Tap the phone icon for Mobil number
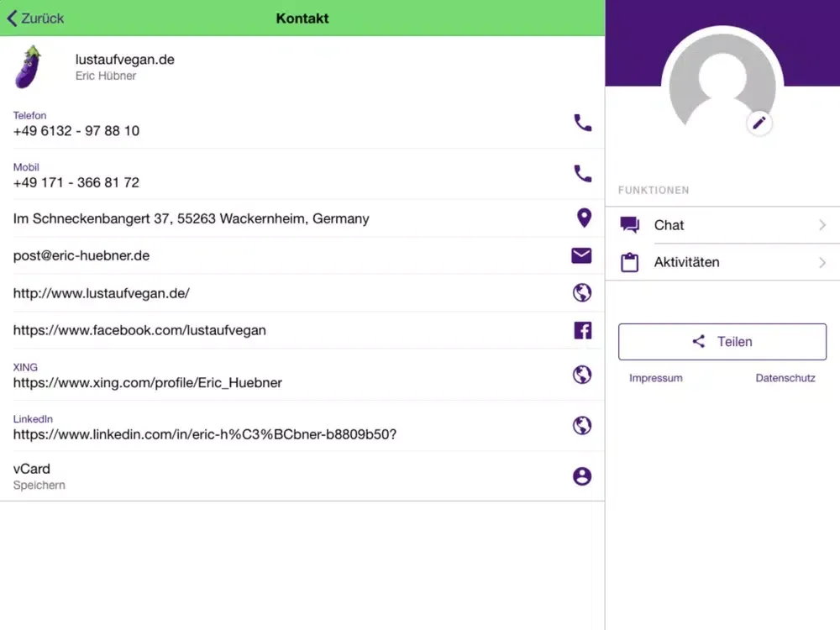 pos(582,174)
